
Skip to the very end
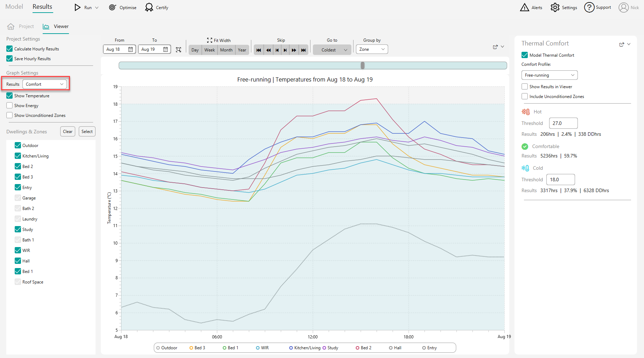pos(303,50)
